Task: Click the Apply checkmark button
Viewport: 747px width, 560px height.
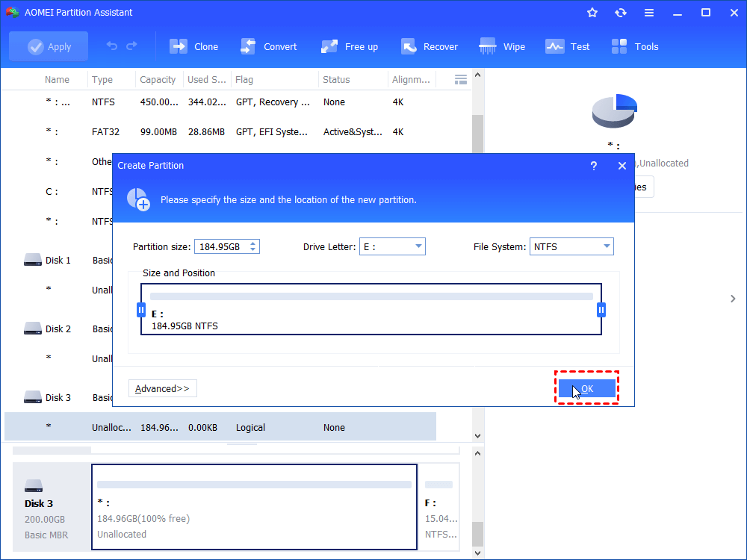Action: click(49, 46)
